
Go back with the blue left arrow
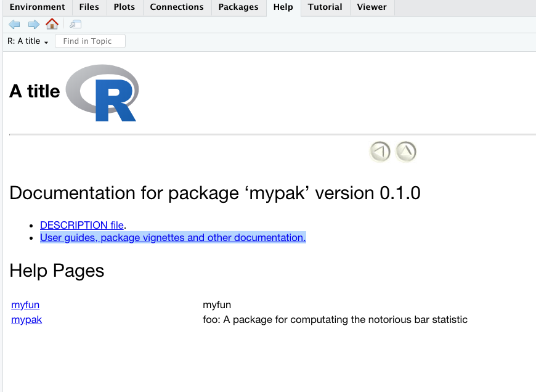[x=14, y=24]
